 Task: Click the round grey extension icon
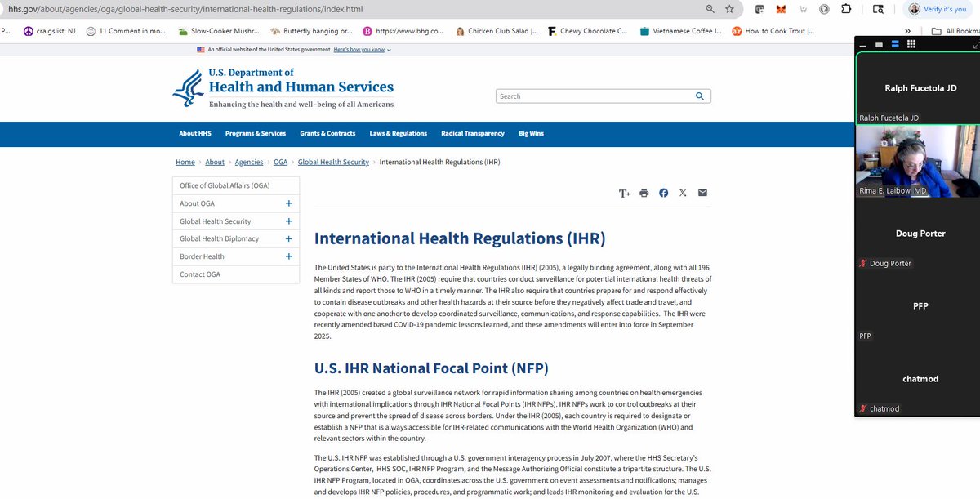[x=825, y=10]
